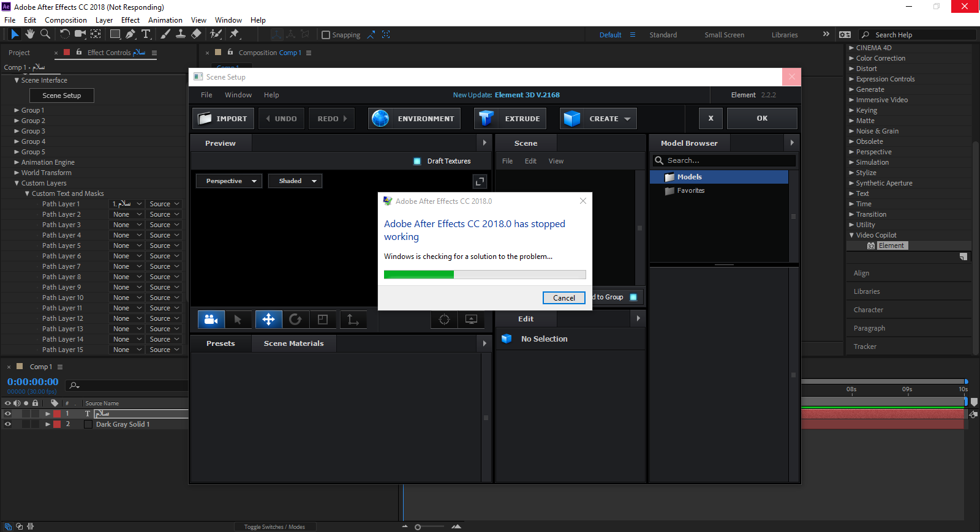Toggle the Draft Textures checkbox
Screen dimensions: 980x532
coord(417,161)
